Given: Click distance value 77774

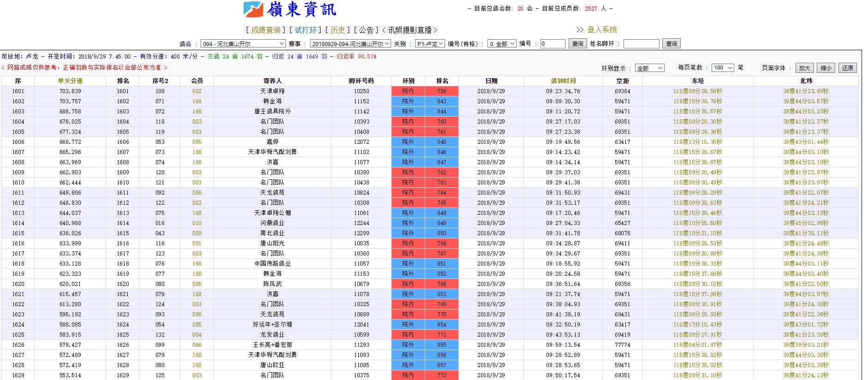Looking at the screenshot, I should [622, 345].
